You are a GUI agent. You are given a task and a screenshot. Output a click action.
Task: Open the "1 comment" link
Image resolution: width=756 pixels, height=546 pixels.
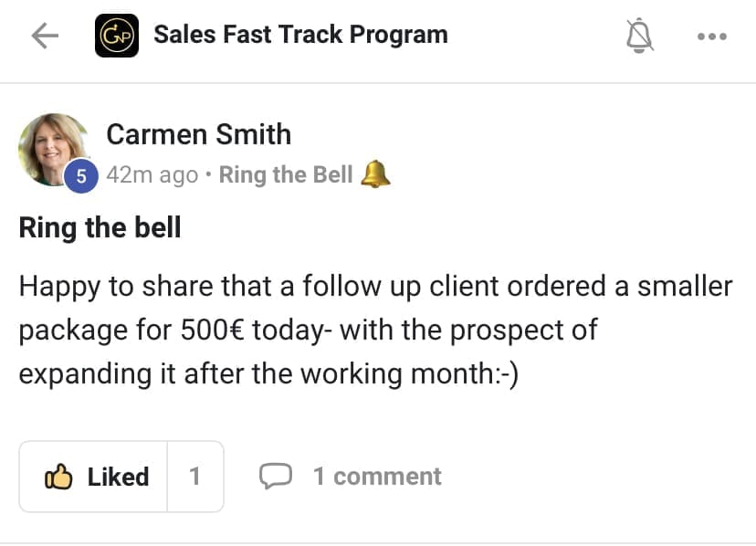(x=377, y=476)
